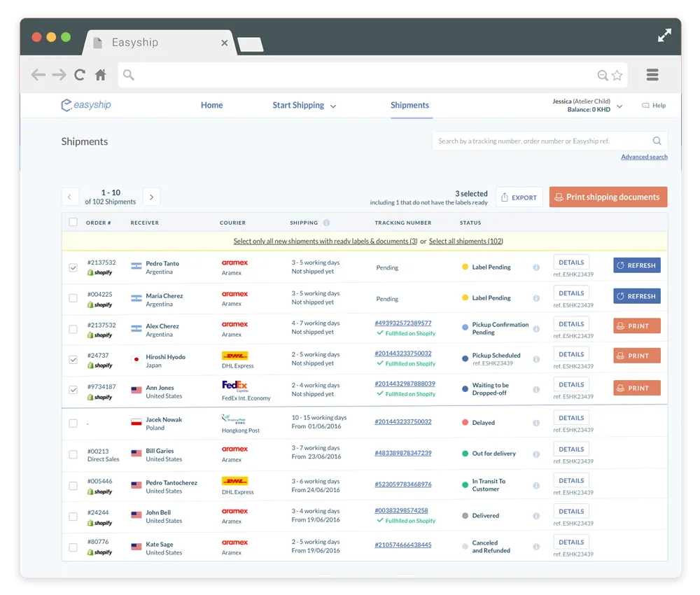Click the zoom magnifier icon in address bar
Image resolution: width=700 pixels, height=595 pixels.
(x=602, y=75)
